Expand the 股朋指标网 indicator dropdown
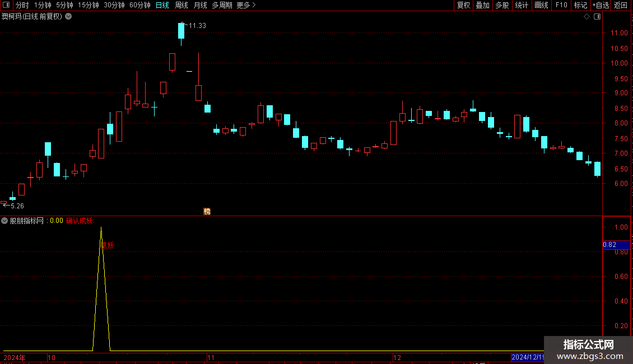The image size is (633, 364). tap(4, 221)
